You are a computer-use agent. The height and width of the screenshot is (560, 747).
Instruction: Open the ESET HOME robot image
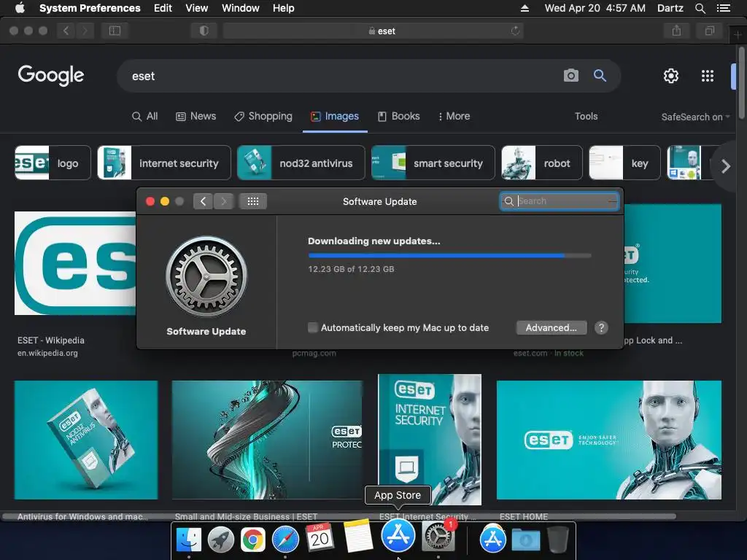pos(609,440)
